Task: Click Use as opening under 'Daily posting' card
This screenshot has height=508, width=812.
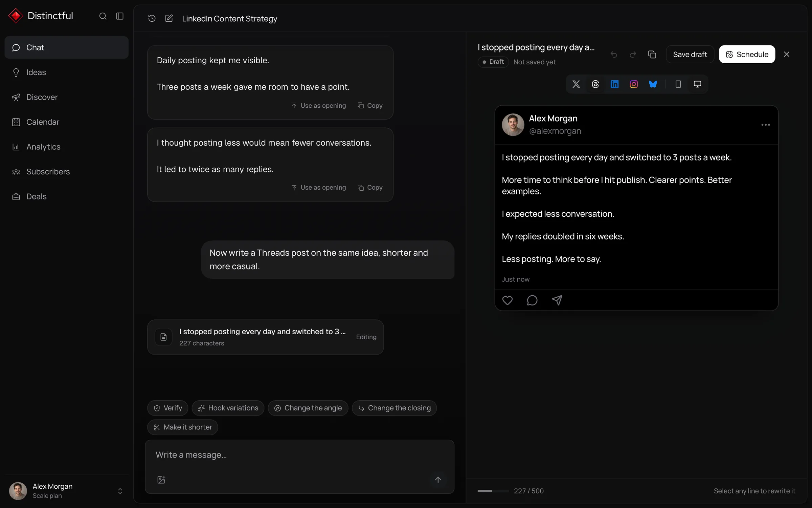Action: click(x=319, y=106)
